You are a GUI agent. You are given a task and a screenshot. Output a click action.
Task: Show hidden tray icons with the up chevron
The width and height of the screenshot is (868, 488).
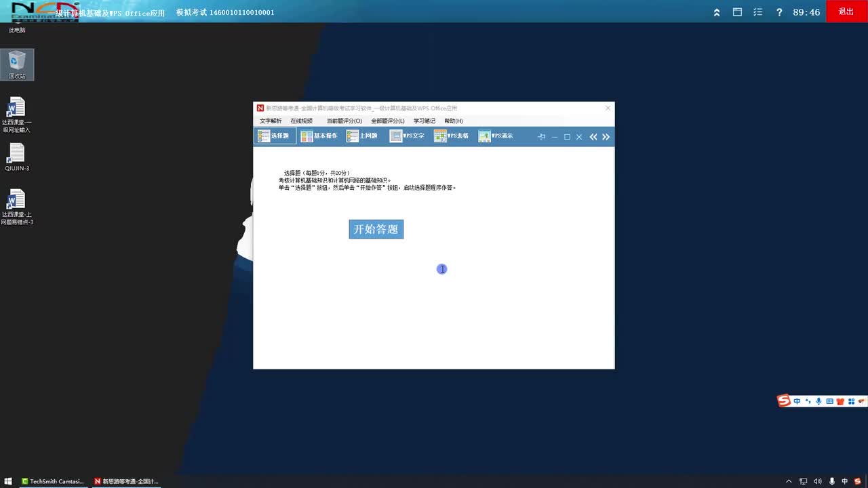click(x=790, y=481)
